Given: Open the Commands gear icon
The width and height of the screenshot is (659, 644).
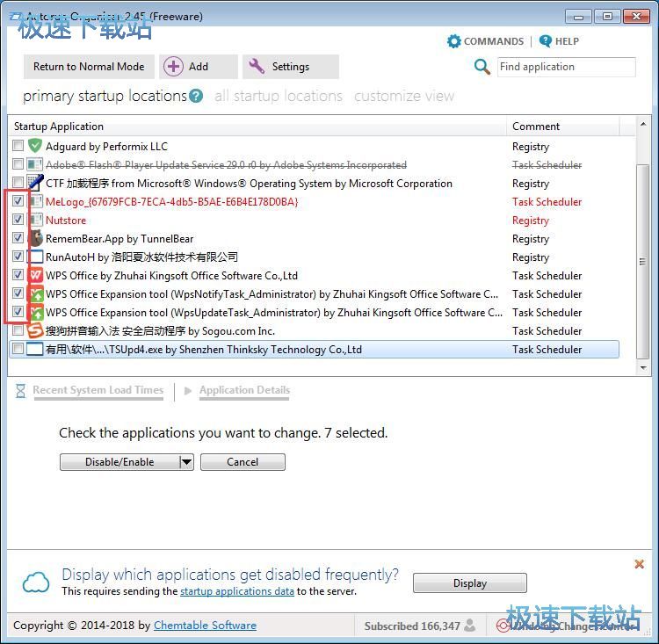Looking at the screenshot, I should [x=454, y=41].
